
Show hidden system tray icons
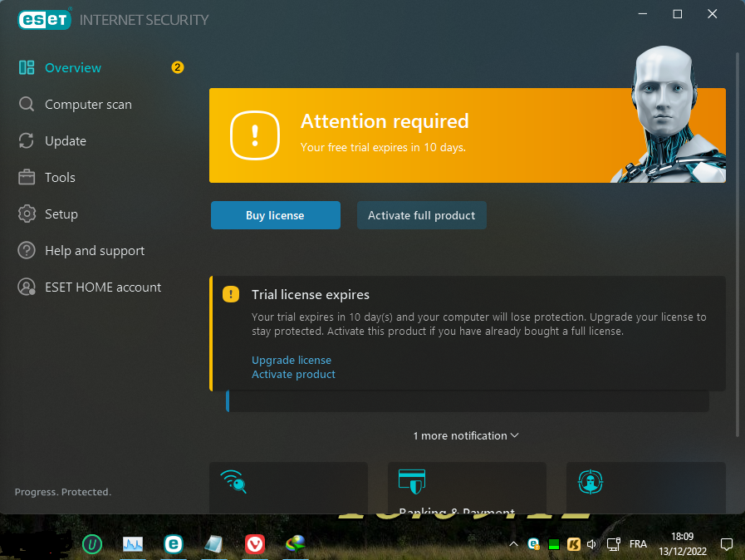coord(513,544)
